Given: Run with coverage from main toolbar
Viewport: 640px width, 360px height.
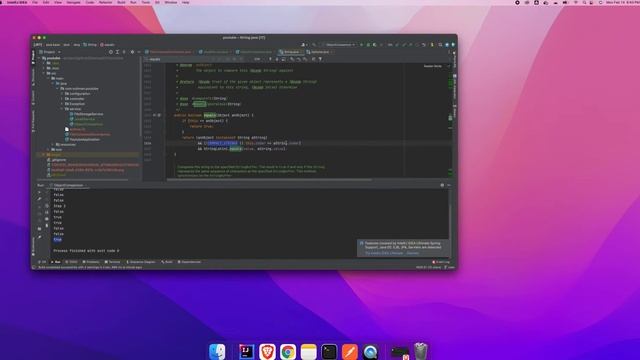Looking at the screenshot, I should [375, 44].
